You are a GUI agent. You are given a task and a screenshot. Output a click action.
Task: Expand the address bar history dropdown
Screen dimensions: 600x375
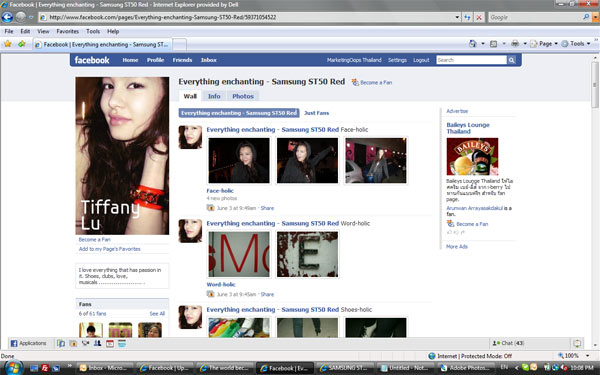click(x=457, y=17)
